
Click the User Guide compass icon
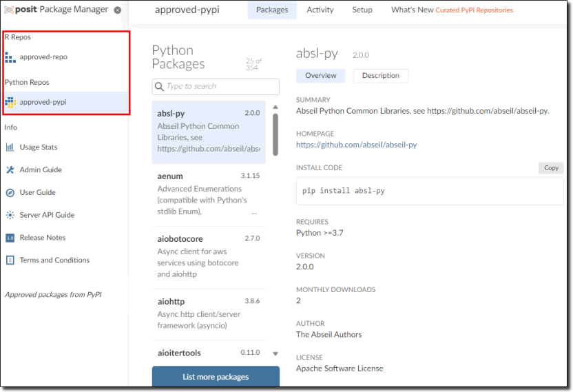point(10,193)
